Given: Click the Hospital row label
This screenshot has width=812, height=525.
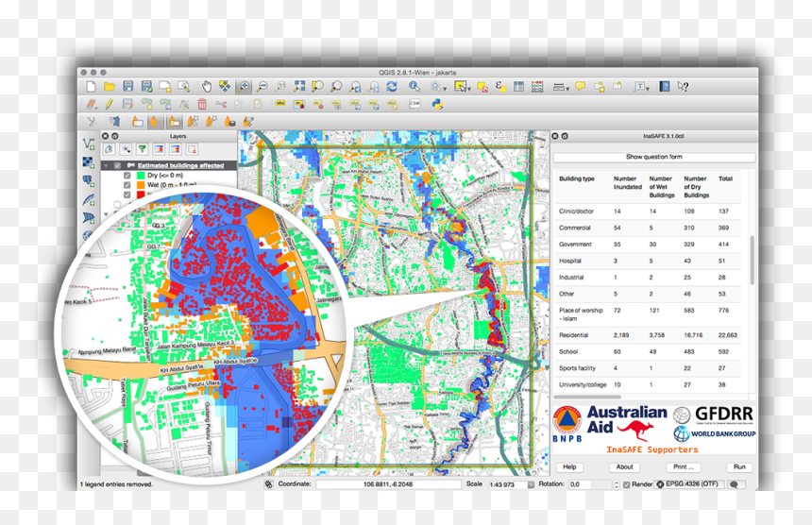Looking at the screenshot, I should point(569,261).
